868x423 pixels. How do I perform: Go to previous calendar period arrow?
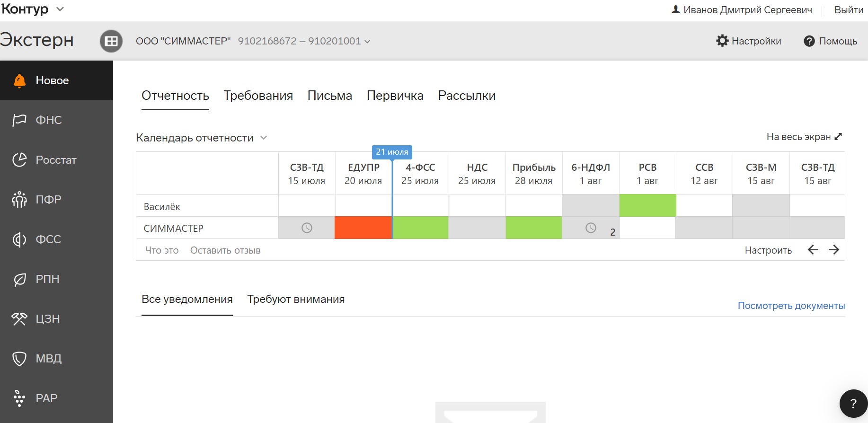click(813, 250)
